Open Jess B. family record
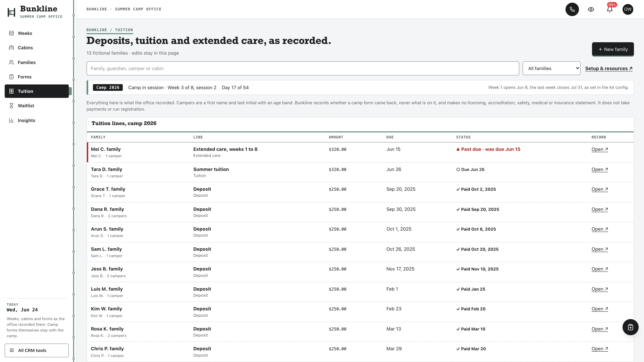This screenshot has width=644, height=362. click(x=600, y=269)
